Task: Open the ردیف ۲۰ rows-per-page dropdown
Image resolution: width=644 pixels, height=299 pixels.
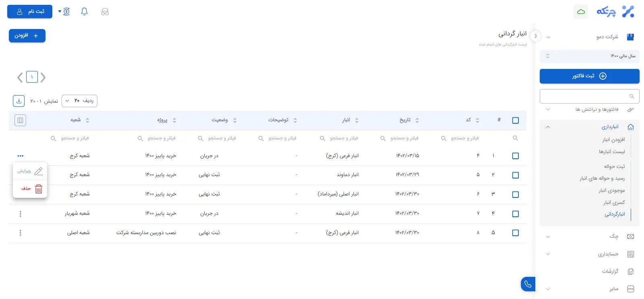Action: click(x=79, y=101)
